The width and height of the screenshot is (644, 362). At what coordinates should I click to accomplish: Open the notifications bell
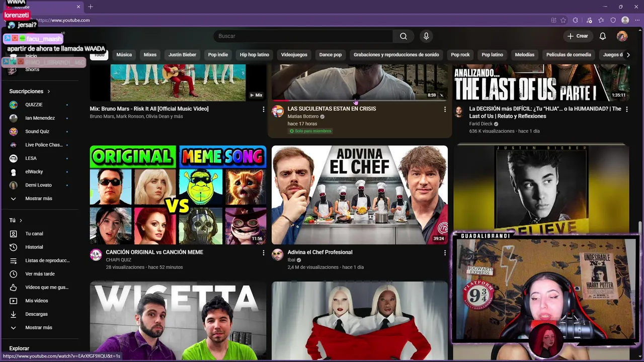(x=603, y=36)
